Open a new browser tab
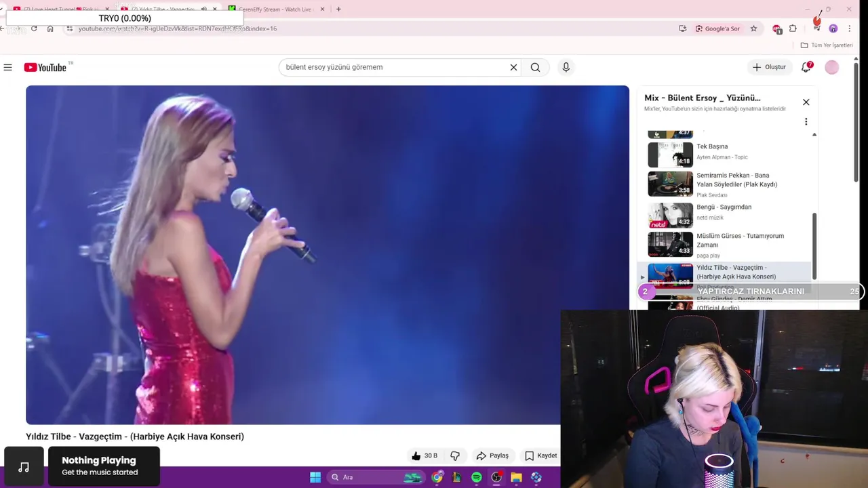 (338, 9)
